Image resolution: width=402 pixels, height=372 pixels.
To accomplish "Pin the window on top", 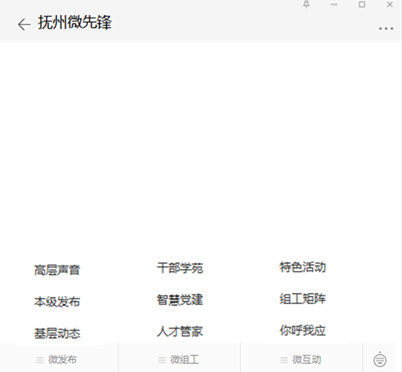I will [306, 5].
